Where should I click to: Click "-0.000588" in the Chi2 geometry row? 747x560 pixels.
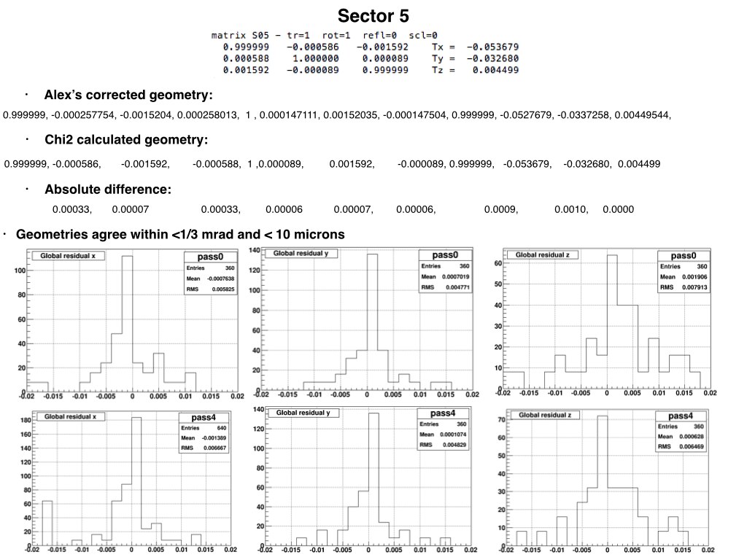click(x=216, y=164)
